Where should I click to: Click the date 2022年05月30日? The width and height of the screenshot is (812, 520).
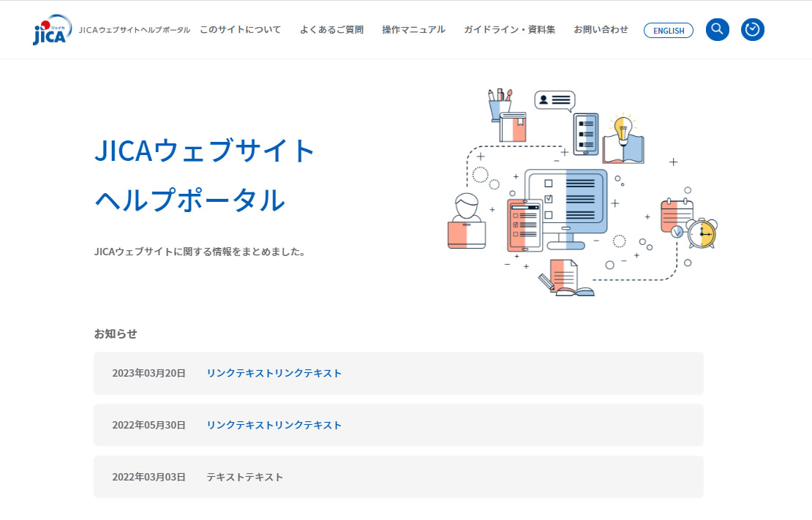click(149, 425)
